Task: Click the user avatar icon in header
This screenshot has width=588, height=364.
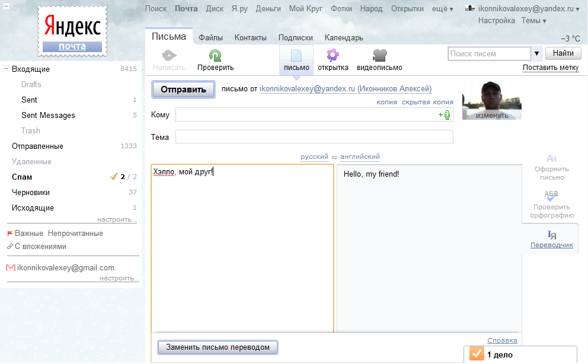Action: (470, 8)
